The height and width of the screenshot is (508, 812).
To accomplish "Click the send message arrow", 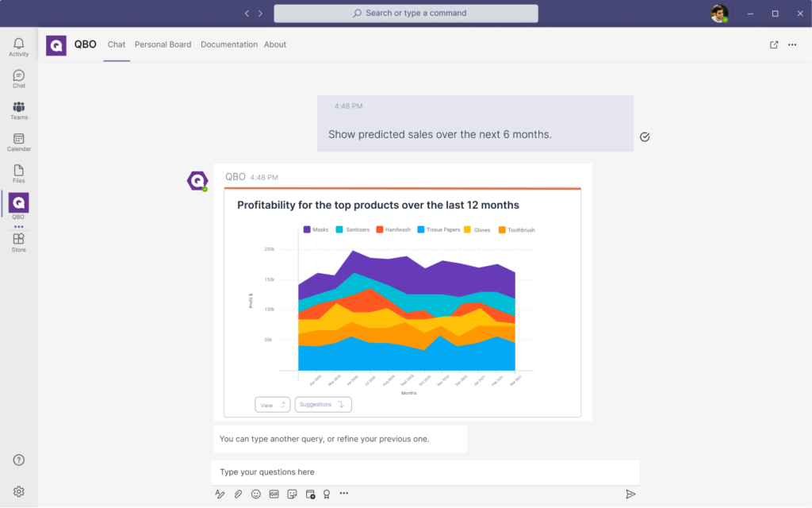I will click(x=630, y=494).
